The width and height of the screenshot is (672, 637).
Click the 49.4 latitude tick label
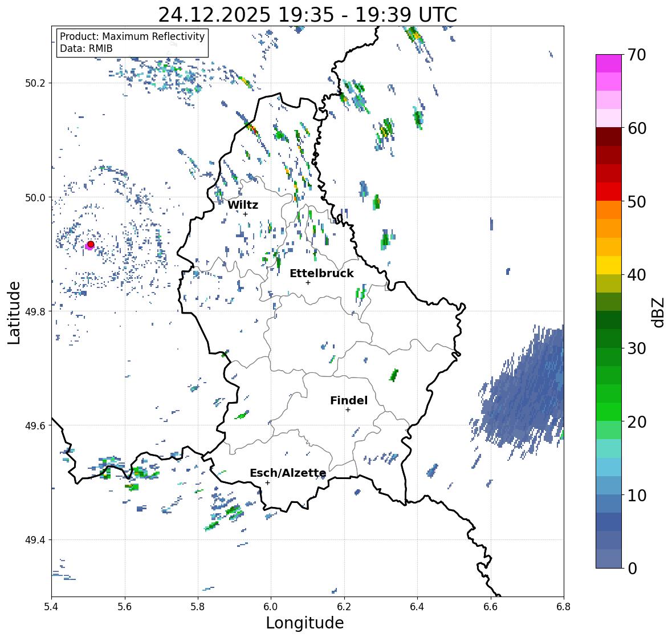pos(35,540)
